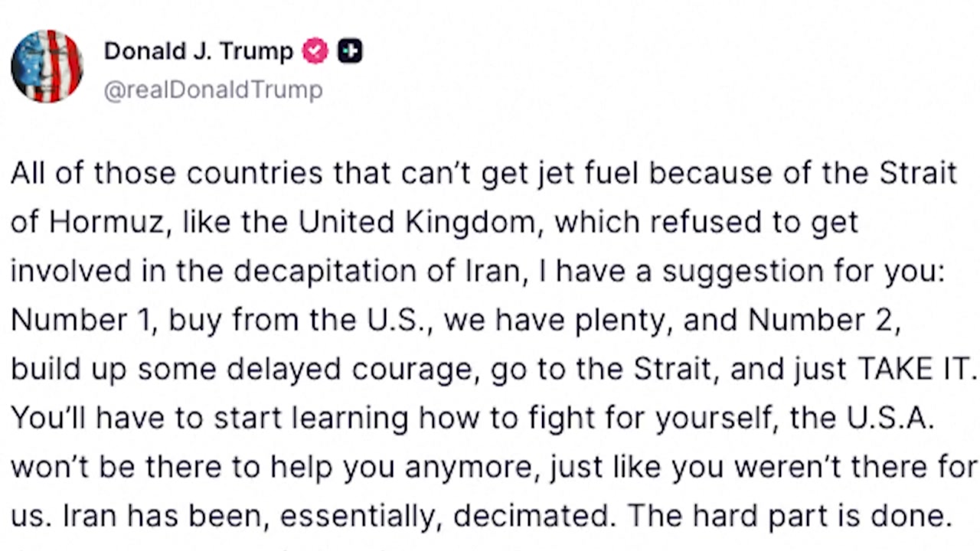Click the pink verified checkmark badge
980x551 pixels.
315,51
